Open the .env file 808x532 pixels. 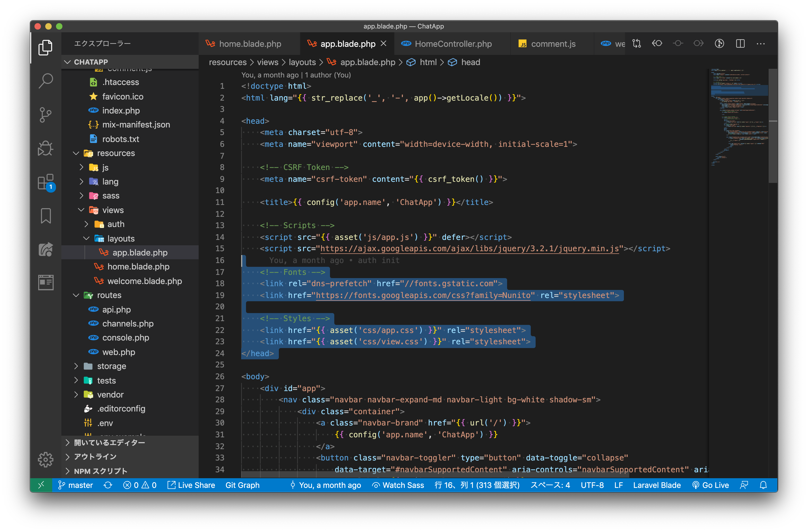[x=130, y=423]
